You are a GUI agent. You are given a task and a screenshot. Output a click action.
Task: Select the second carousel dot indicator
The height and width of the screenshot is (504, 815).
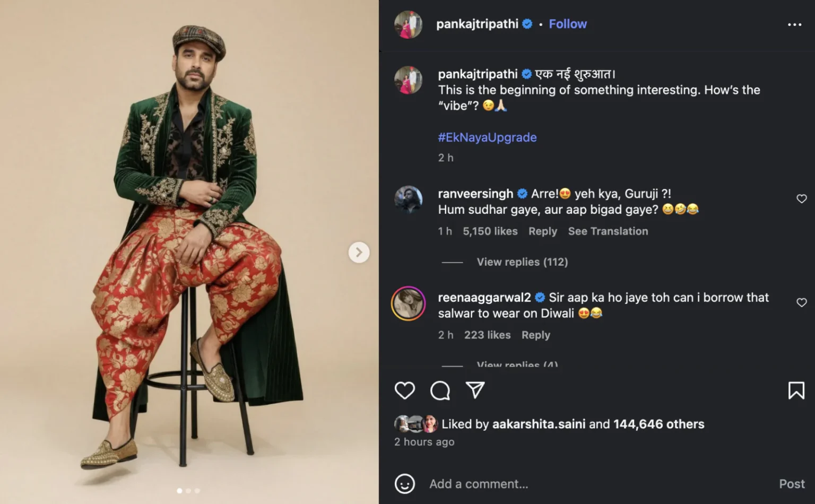click(188, 491)
